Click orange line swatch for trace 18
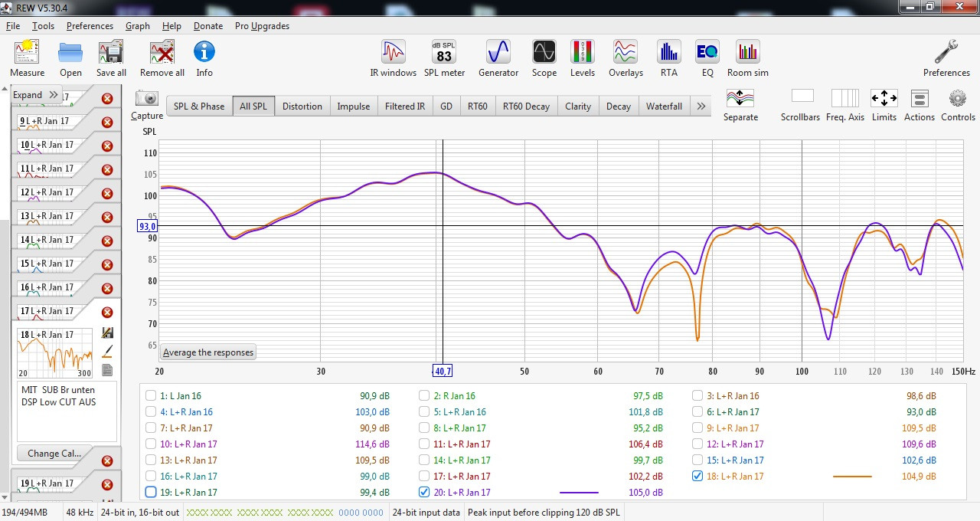This screenshot has height=521, width=980. tap(851, 477)
